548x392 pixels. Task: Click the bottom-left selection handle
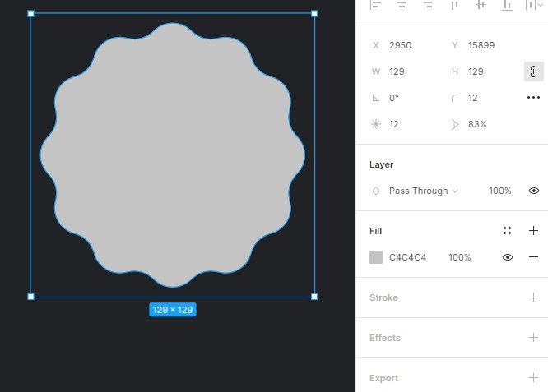point(30,297)
